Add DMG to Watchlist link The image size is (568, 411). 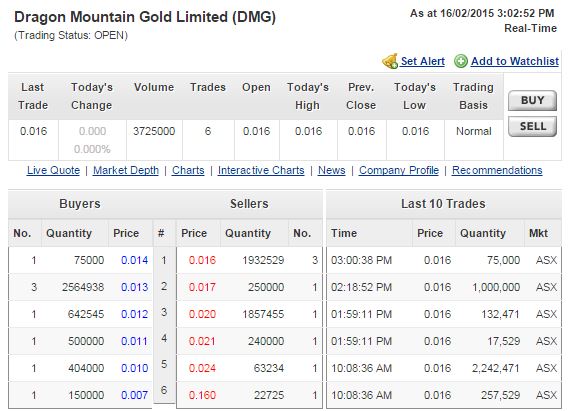click(x=515, y=61)
